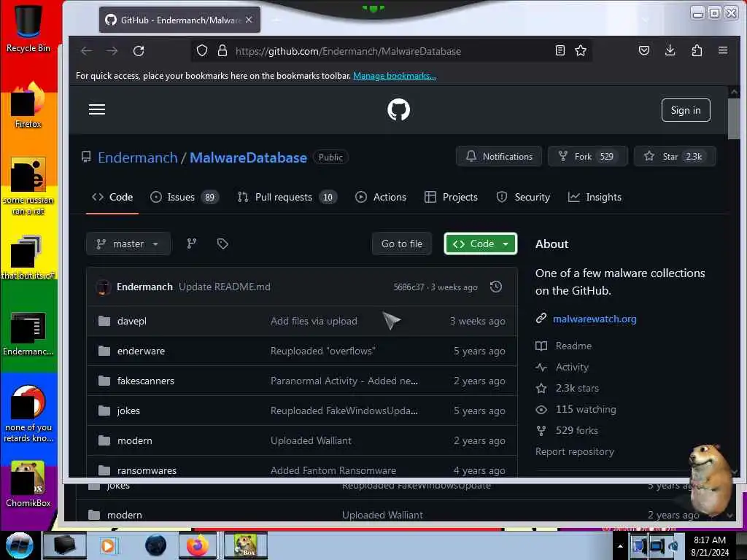This screenshot has width=747, height=560.
Task: View tags using the tag icon
Action: pyautogui.click(x=222, y=244)
